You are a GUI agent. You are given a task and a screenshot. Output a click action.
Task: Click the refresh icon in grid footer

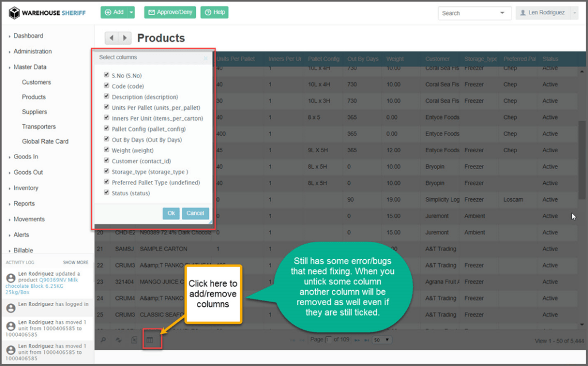119,340
